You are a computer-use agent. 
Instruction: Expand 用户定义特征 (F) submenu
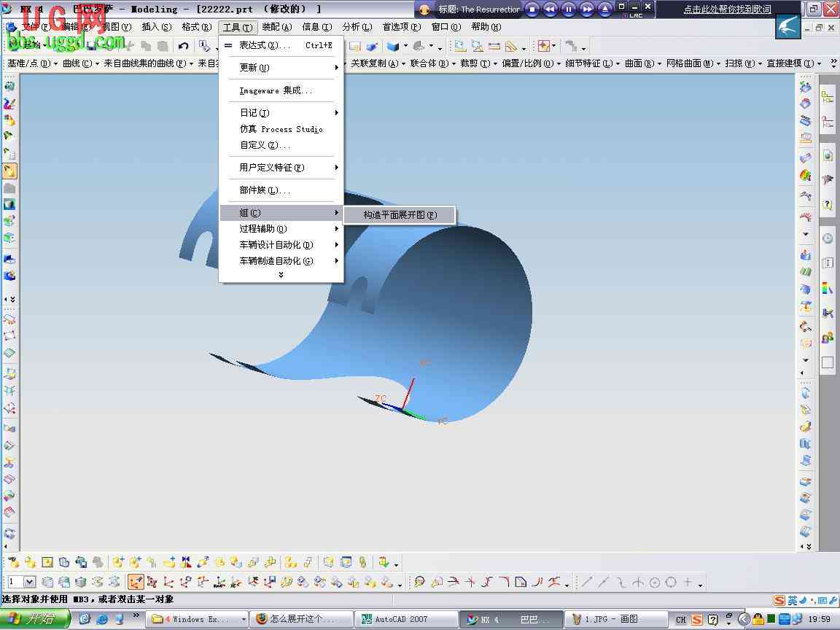(x=281, y=168)
